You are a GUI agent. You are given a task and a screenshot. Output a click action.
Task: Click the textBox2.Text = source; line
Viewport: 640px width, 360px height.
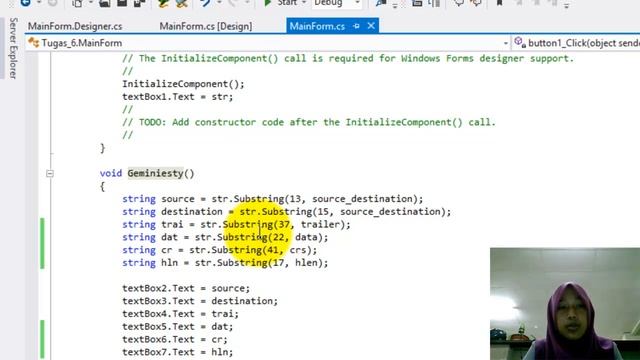point(186,289)
